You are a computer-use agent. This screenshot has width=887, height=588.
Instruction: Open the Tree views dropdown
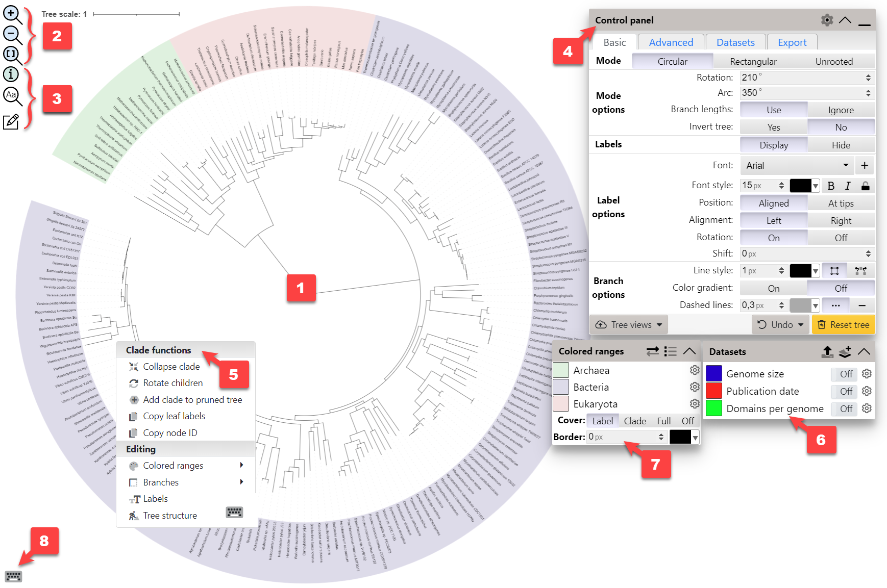click(x=629, y=325)
